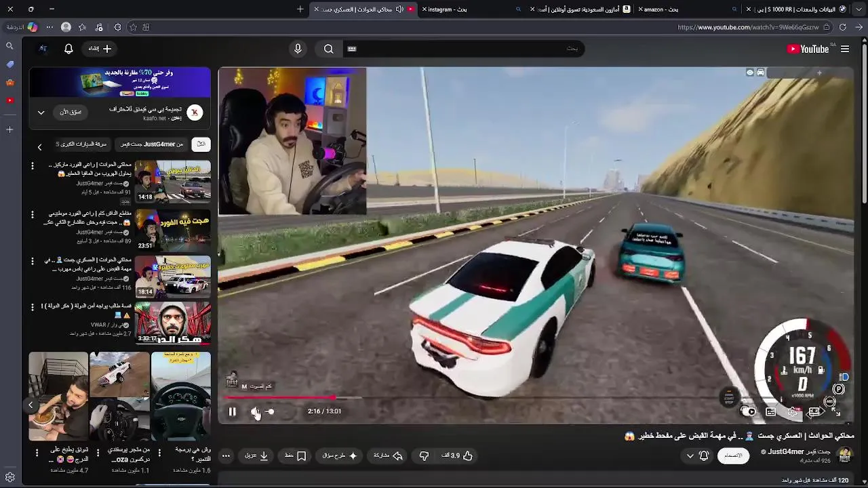
Task: Open YouTube notifications bell
Action: coord(68,49)
